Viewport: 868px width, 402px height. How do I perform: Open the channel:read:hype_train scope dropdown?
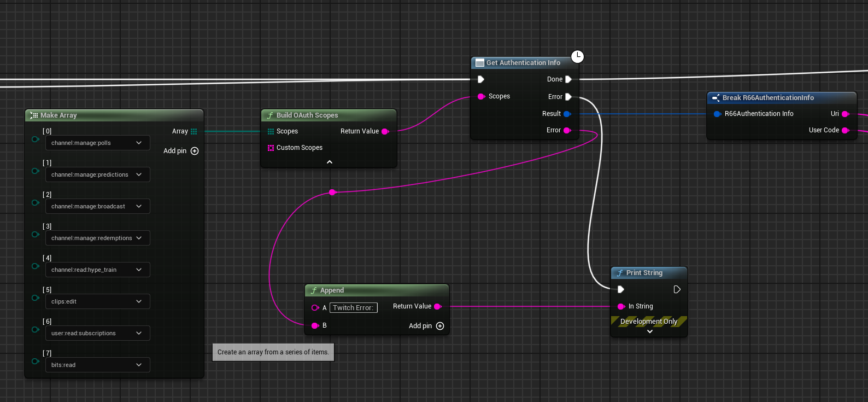[98, 270]
